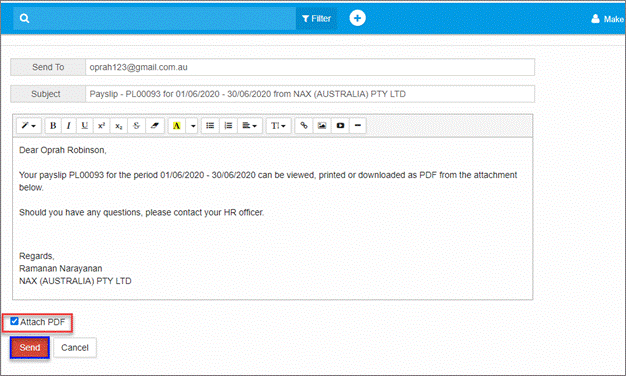Image resolution: width=626 pixels, height=376 pixels.
Task: Toggle the Attach PDF checkbox
Action: (x=14, y=321)
